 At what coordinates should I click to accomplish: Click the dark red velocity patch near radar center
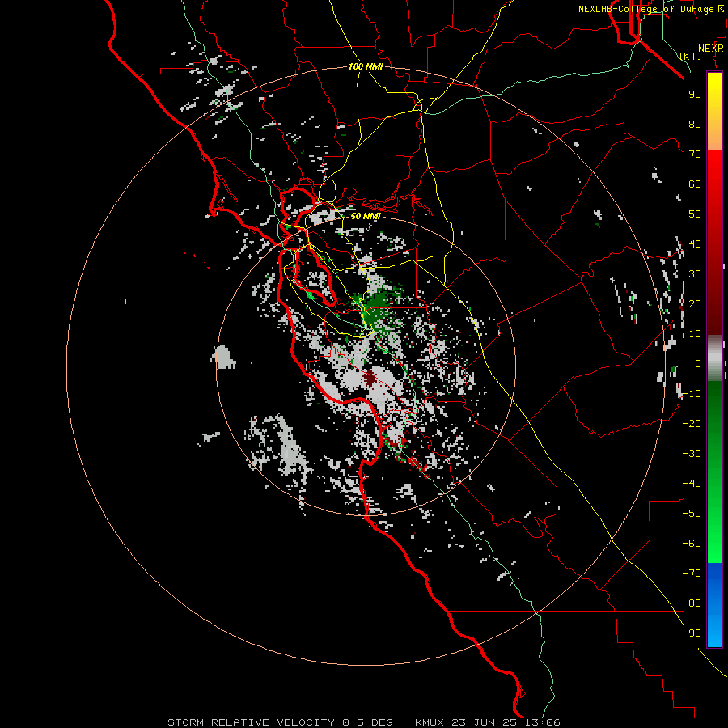coord(370,379)
